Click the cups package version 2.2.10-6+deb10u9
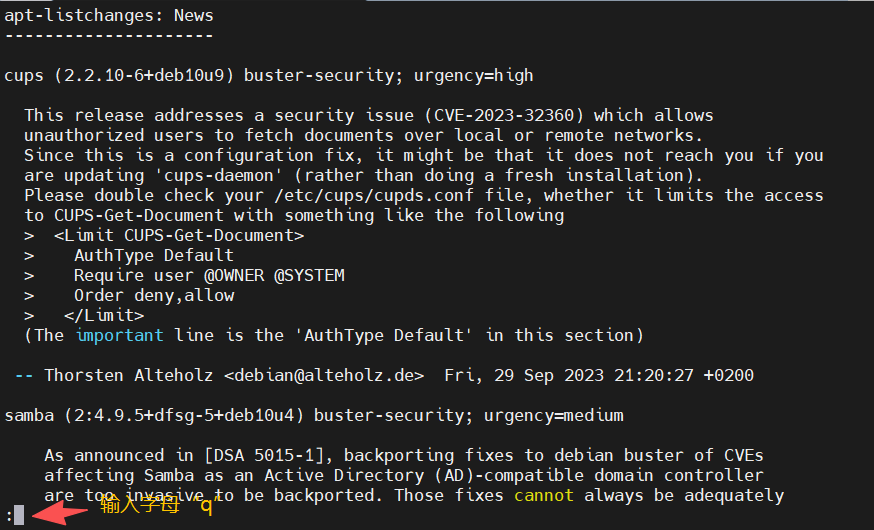Screen dimensions: 874x530 click(x=144, y=75)
